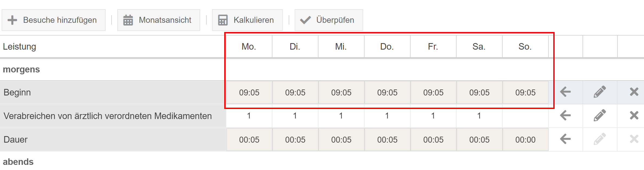Click the back arrow on the Dauer row
The width and height of the screenshot is (644, 170).
[565, 139]
